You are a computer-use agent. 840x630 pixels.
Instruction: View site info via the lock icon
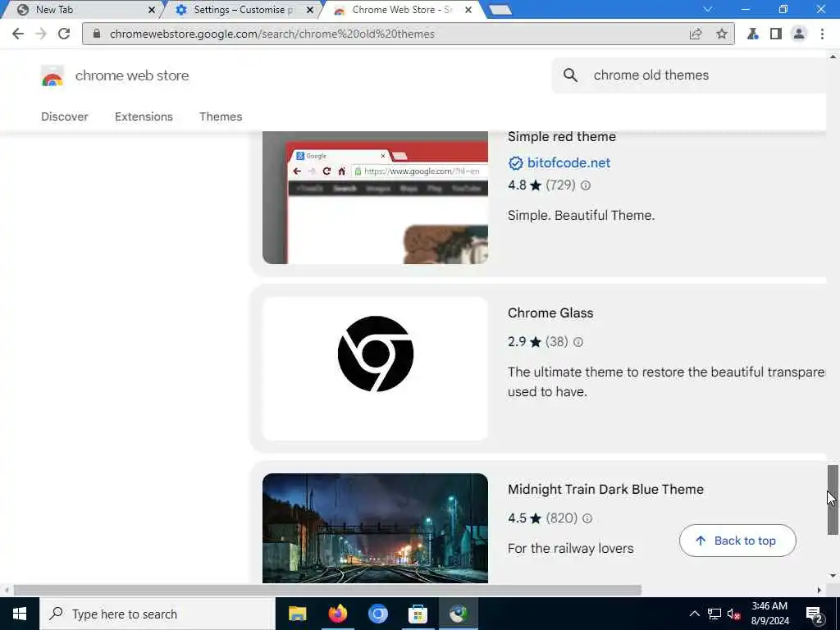coord(97,34)
